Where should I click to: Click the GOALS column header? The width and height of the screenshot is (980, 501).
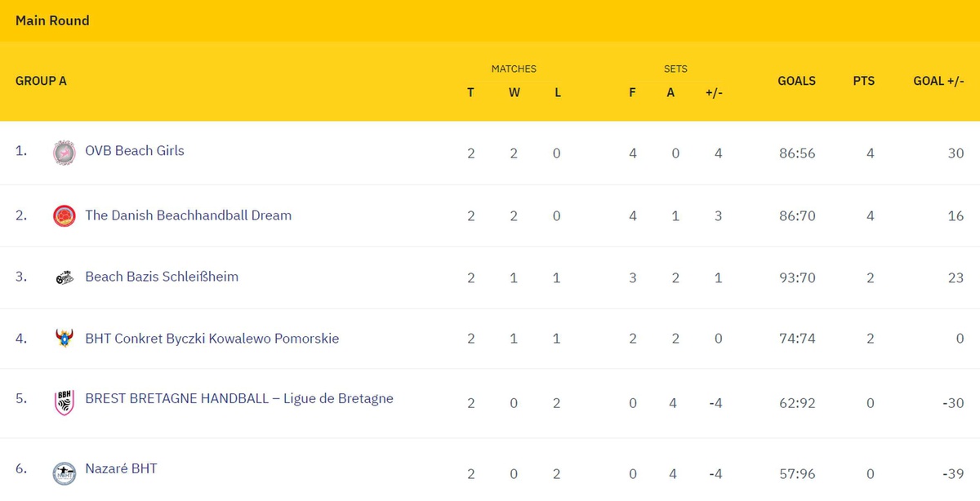pyautogui.click(x=796, y=81)
